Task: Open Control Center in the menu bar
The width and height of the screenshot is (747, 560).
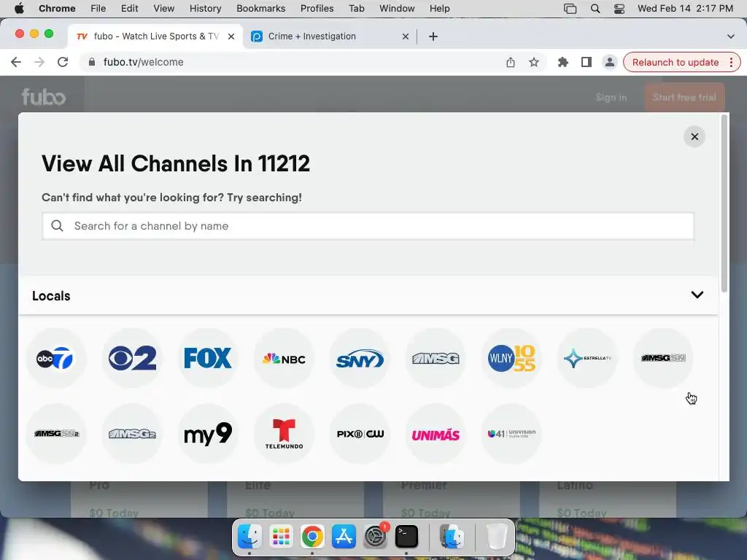Action: pyautogui.click(x=619, y=8)
